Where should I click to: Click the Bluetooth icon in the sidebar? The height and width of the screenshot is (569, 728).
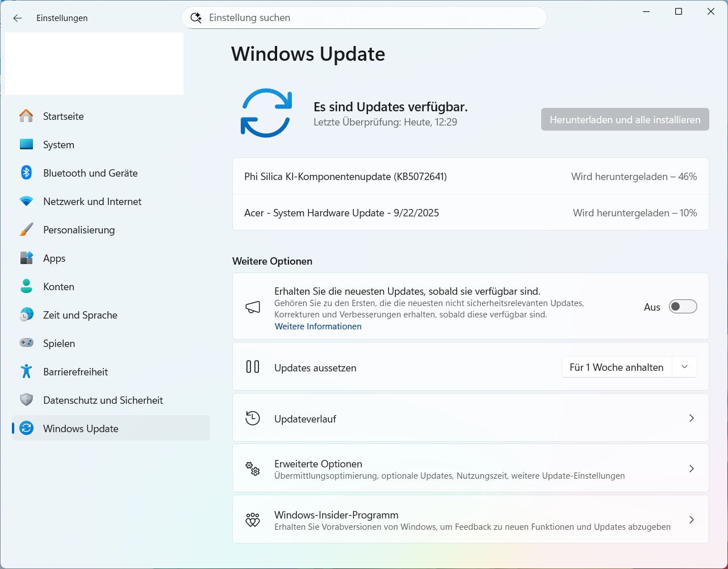[x=26, y=173]
